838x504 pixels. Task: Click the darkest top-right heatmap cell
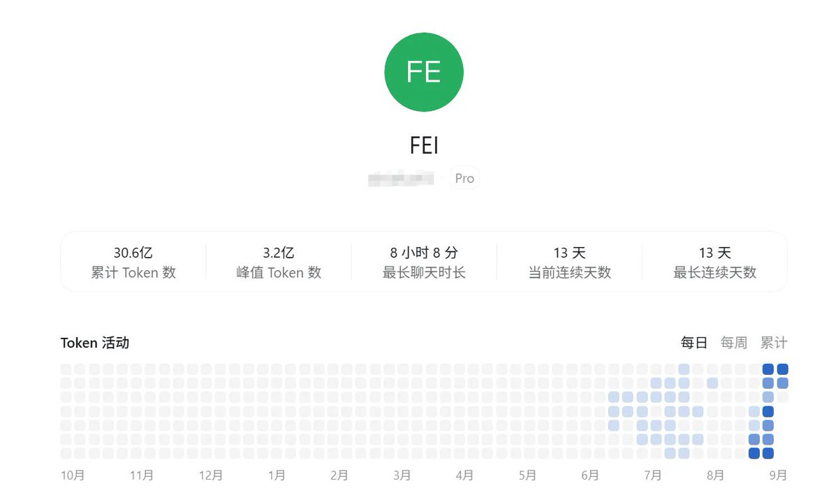(782, 369)
